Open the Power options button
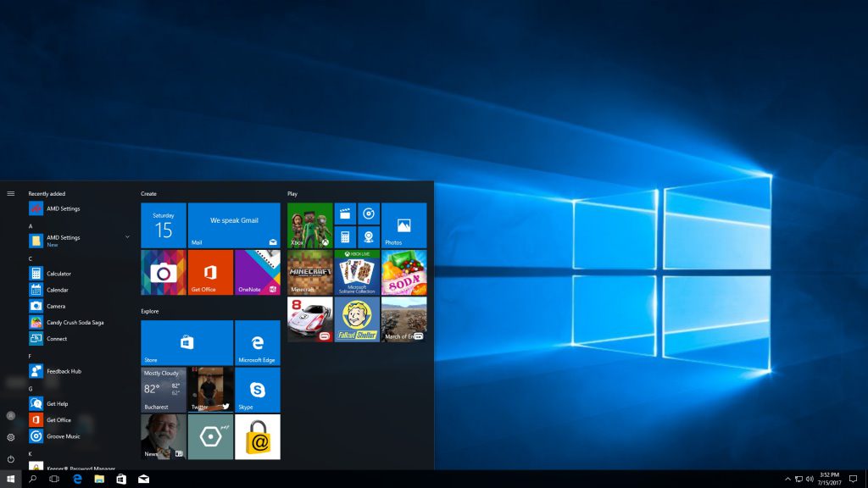 pyautogui.click(x=10, y=458)
